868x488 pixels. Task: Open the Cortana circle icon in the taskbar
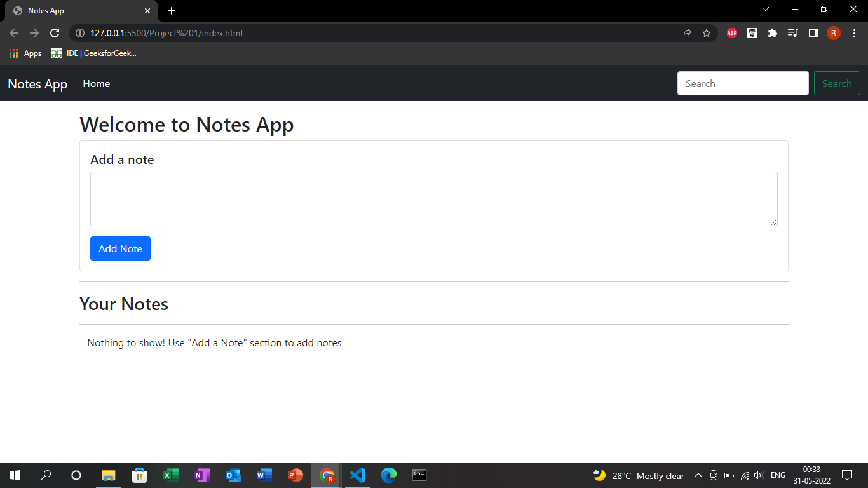tap(76, 475)
